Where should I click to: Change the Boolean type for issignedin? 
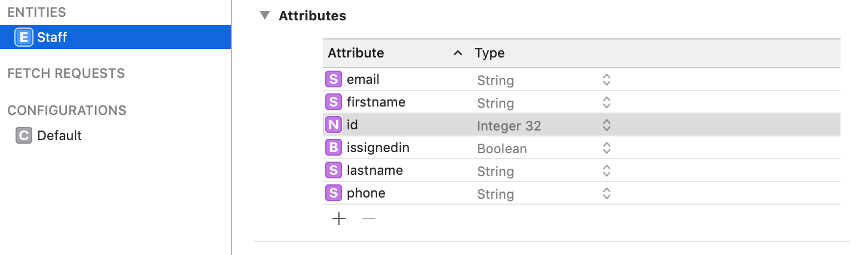click(x=606, y=148)
